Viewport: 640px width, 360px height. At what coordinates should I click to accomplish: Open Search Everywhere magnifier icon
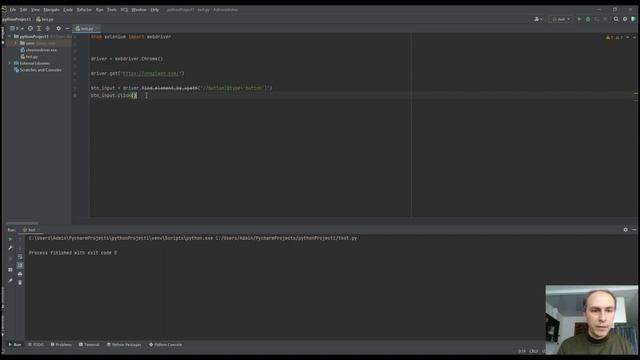(616, 19)
